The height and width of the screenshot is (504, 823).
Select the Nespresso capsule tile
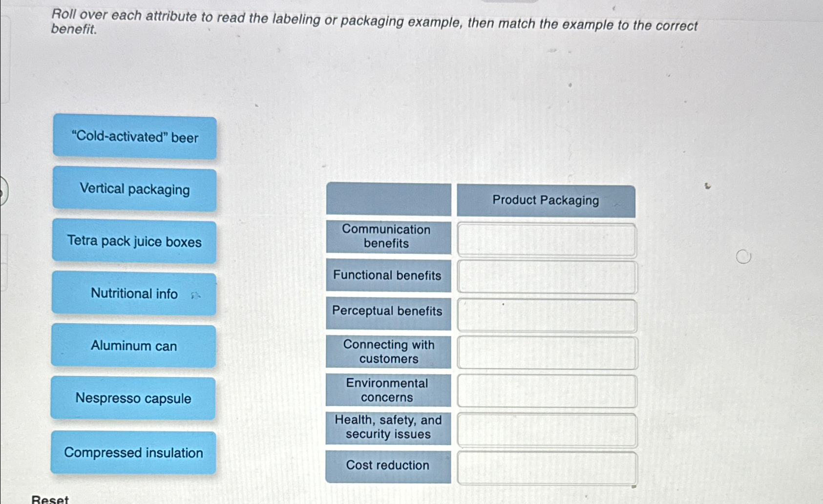tap(134, 399)
